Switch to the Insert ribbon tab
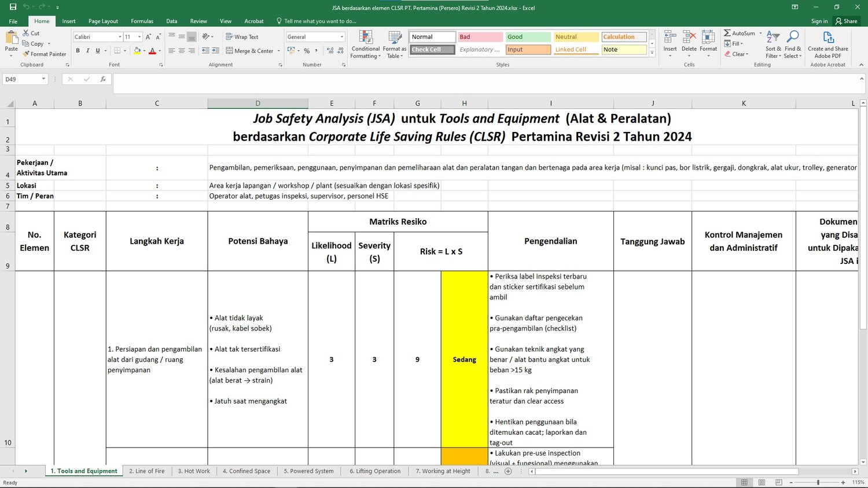The width and height of the screenshot is (868, 488). pyautogui.click(x=69, y=21)
